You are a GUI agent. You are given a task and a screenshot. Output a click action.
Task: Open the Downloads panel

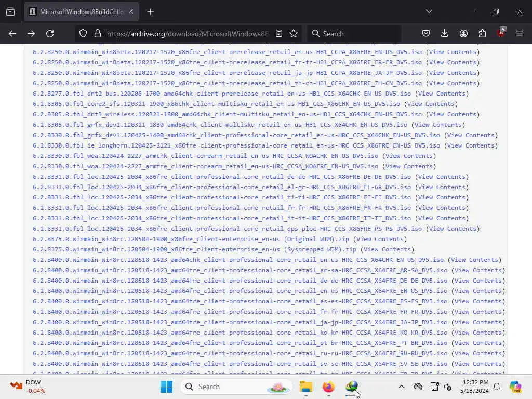(x=445, y=34)
